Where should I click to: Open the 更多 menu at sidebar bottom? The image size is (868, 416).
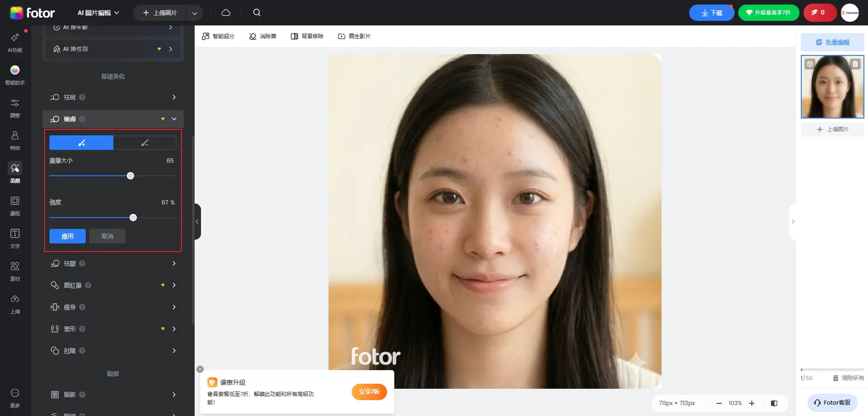15,397
